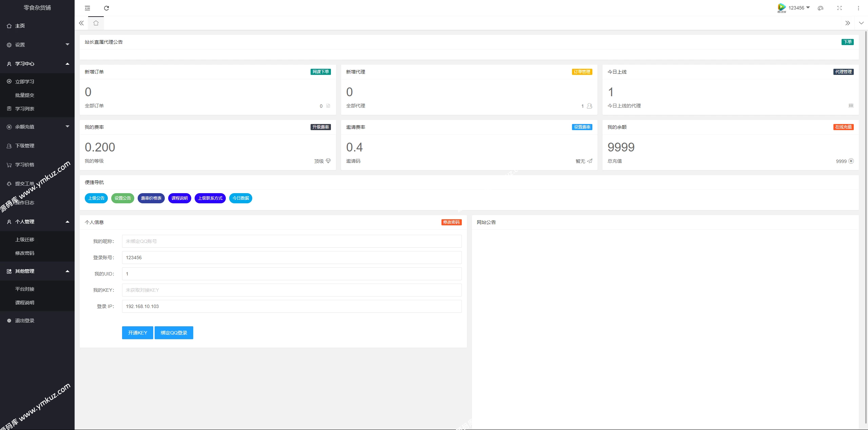Click the 绑定QQ登录 button
Screen dimensions: 868x430
coord(174,333)
